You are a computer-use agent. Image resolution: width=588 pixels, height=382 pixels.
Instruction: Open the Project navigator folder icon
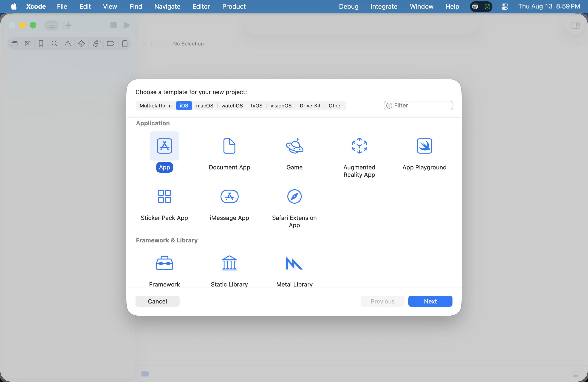pos(14,44)
